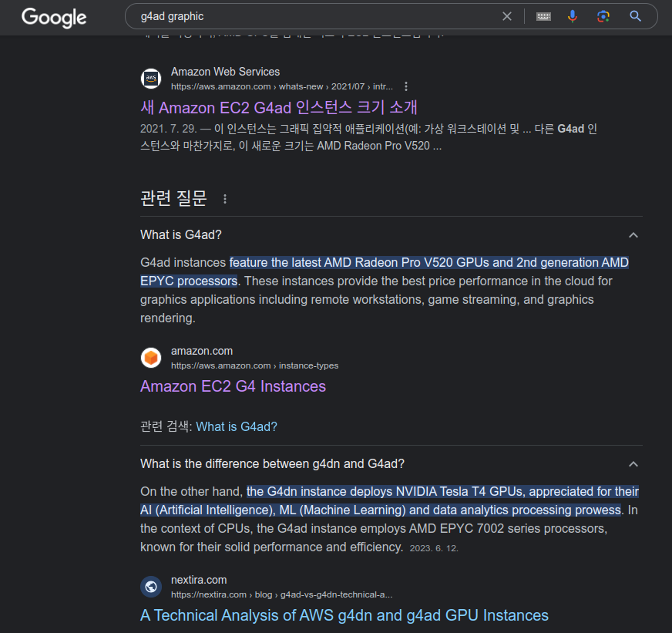Viewport: 672px width, 633px height.
Task: Click the 'What is G4ad?' question title
Action: [181, 235]
